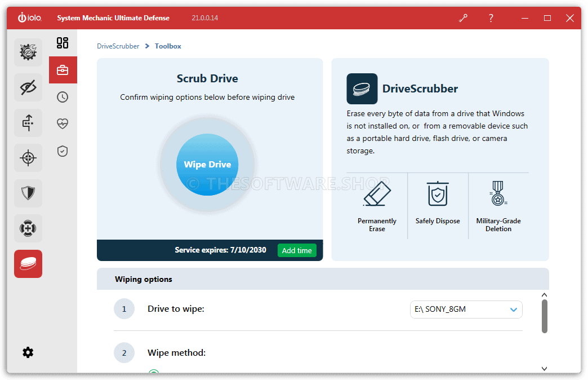This screenshot has width=588, height=380.
Task: Click the arrow-and-dots recovery sidebar icon
Action: (28, 123)
